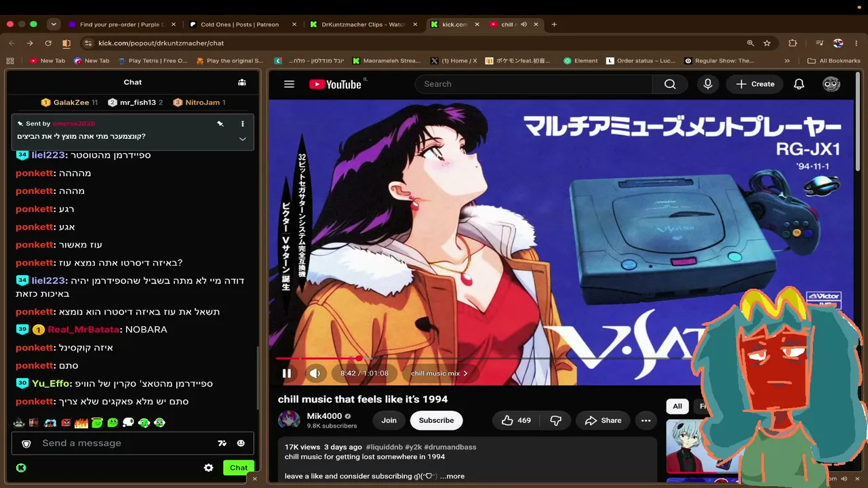
Task: Open the 7TV emote picker
Action: [222, 443]
